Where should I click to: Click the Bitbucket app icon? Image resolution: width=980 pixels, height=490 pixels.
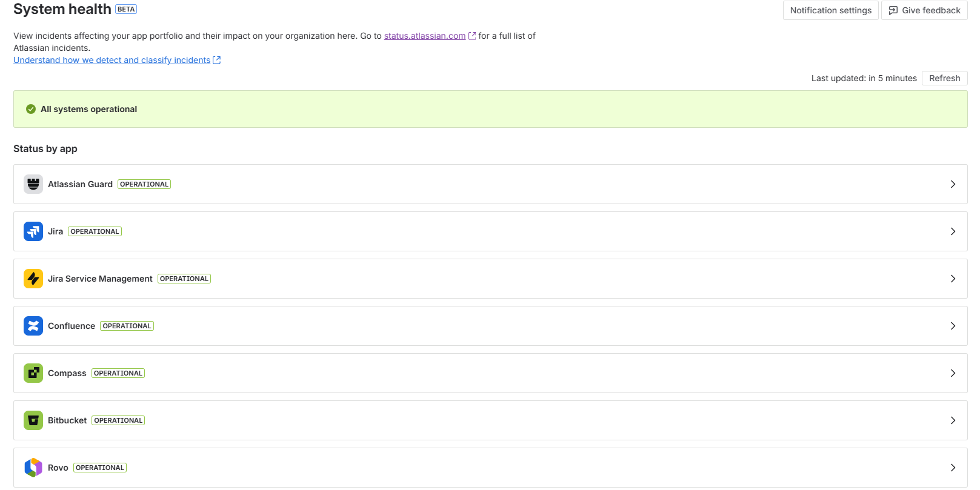(33, 420)
